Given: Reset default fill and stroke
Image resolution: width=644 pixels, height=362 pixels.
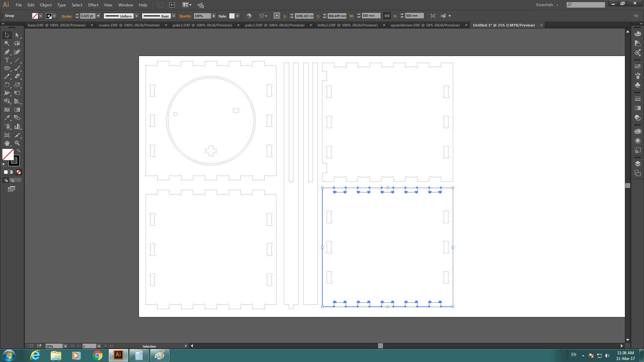Looking at the screenshot, I should pyautogui.click(x=4, y=164).
